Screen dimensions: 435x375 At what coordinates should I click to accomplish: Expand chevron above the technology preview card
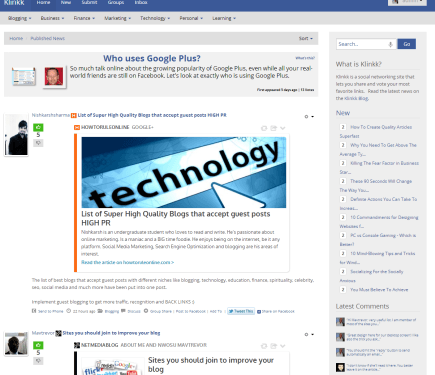pyautogui.click(x=283, y=128)
